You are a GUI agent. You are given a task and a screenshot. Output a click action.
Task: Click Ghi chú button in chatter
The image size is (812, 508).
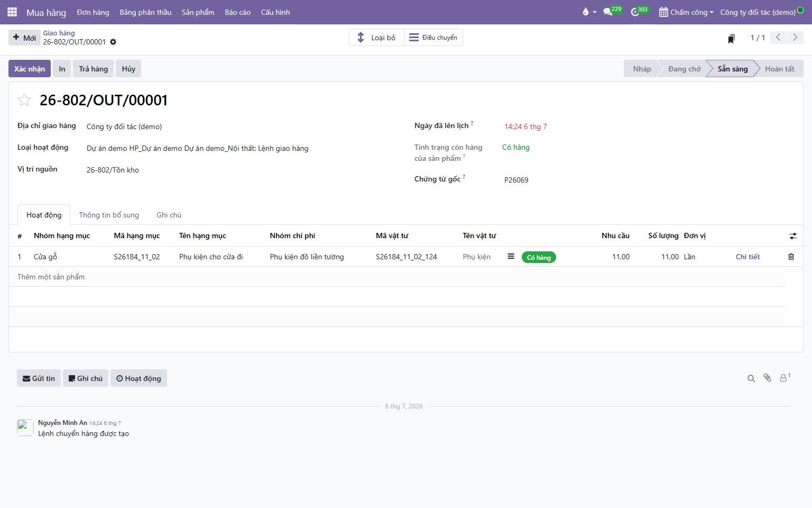86,378
